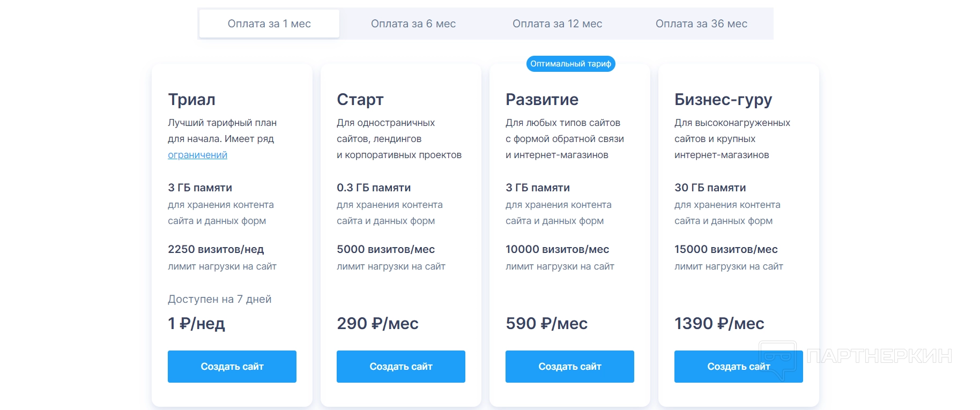Click the "Оптимальный тариф" badge
The height and width of the screenshot is (410, 980).
click(x=570, y=64)
